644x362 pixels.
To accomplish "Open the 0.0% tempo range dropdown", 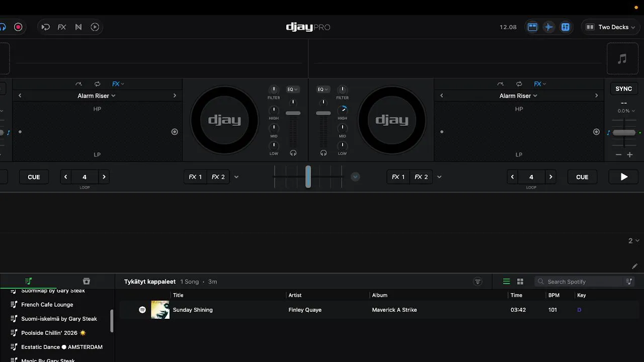I will 626,111.
